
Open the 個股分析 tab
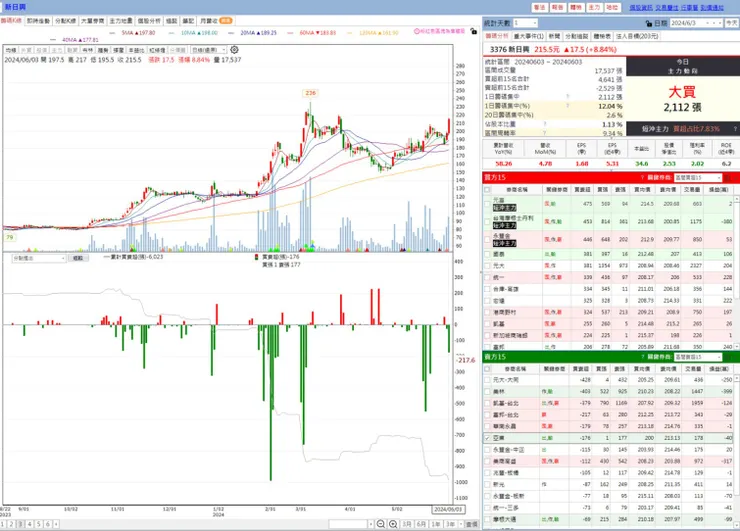pyautogui.click(x=149, y=21)
